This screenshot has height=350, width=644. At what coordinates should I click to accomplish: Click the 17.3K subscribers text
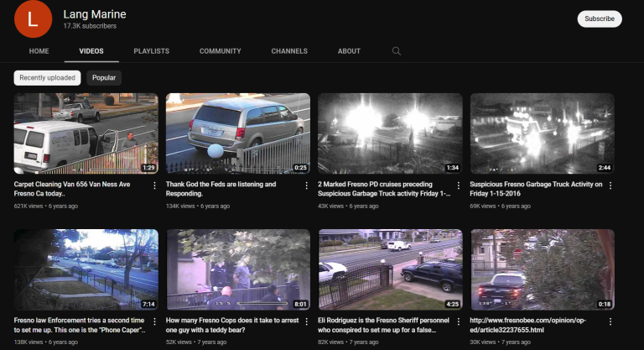click(x=90, y=26)
